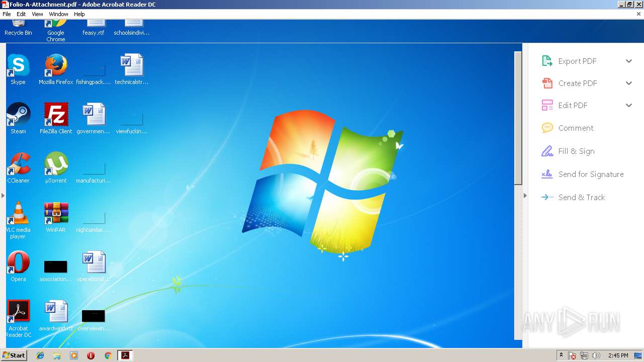This screenshot has width=644, height=362.
Task: Open the Send & Track tool icon
Action: (547, 197)
